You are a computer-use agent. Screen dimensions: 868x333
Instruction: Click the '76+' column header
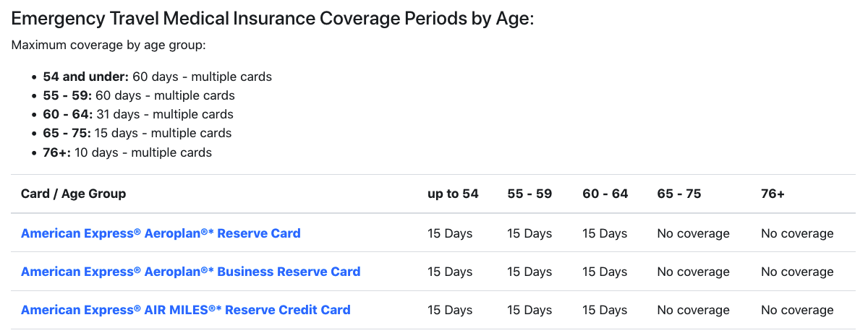point(773,194)
